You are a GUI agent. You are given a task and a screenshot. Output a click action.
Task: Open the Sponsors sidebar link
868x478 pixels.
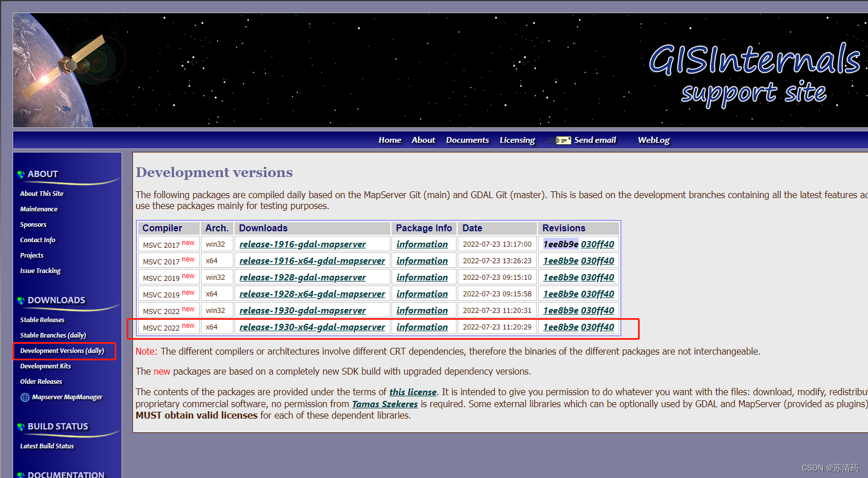pos(33,224)
